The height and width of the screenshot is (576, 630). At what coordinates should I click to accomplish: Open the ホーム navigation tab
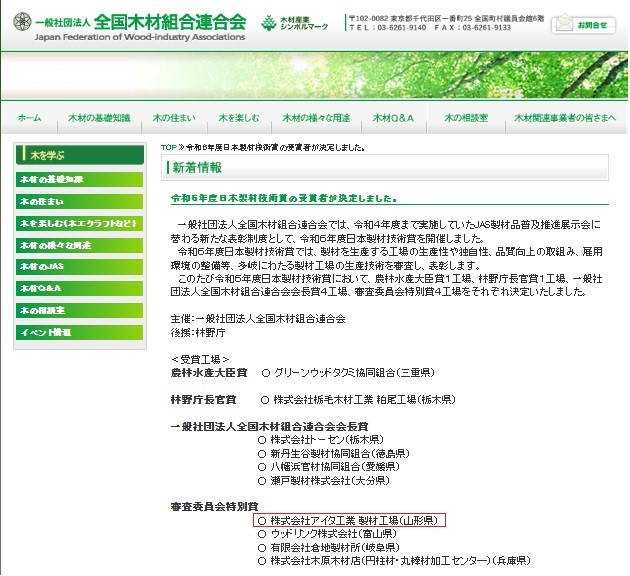coord(29,118)
